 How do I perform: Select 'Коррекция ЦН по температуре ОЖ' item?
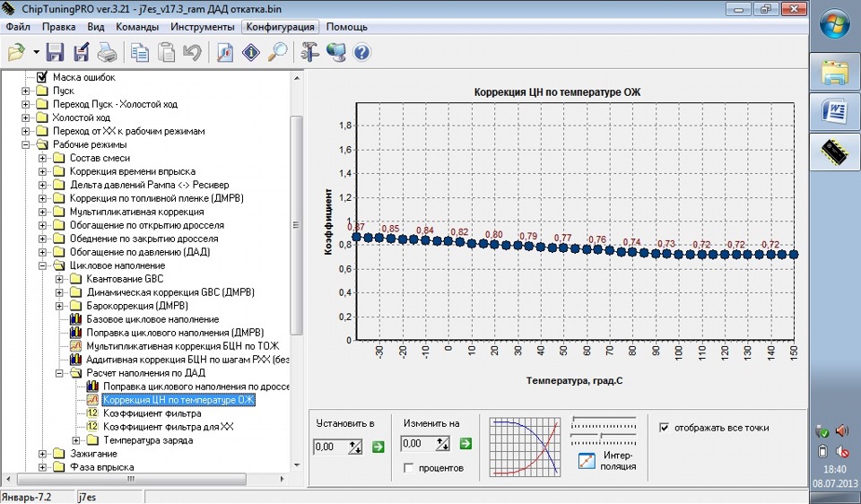click(x=178, y=400)
